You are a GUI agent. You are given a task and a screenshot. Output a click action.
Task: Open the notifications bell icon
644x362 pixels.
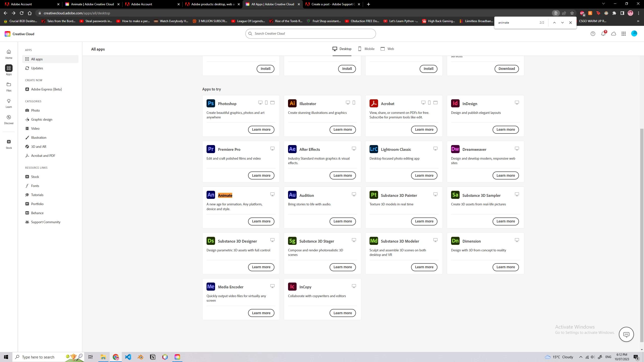point(603,34)
